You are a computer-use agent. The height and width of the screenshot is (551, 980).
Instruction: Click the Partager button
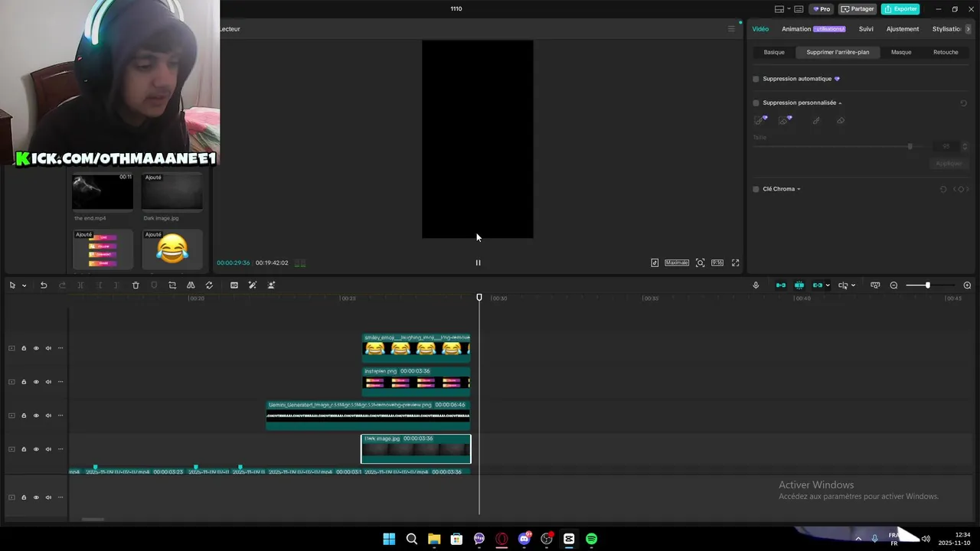857,9
